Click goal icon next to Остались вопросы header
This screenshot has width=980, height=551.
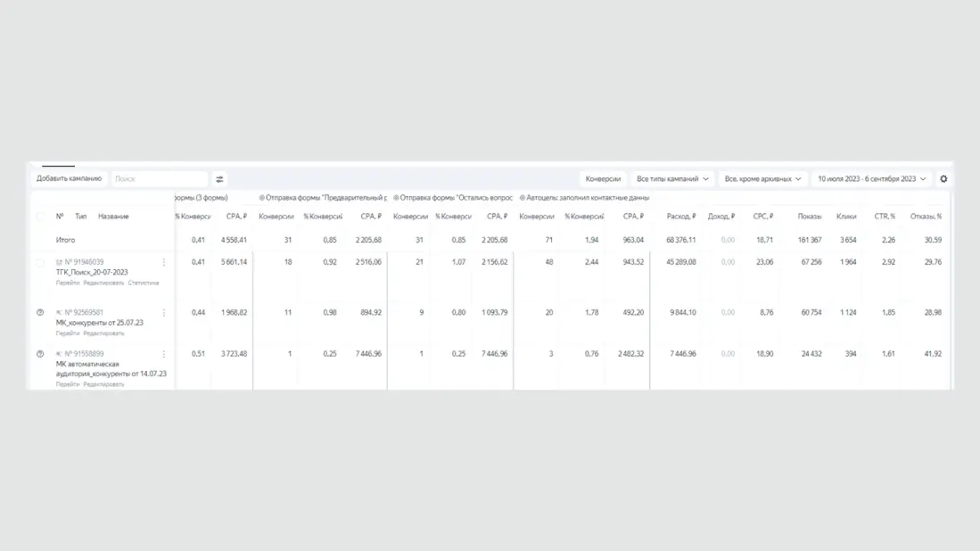[x=396, y=197]
